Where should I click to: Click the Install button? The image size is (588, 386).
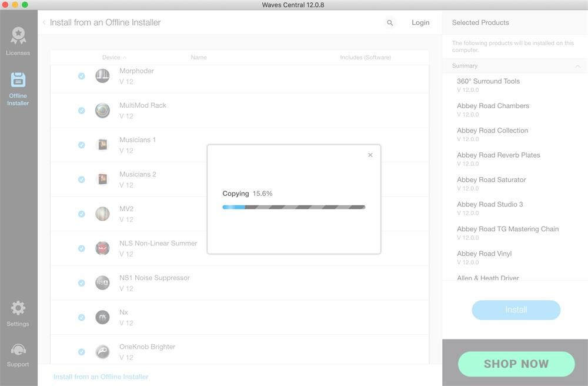516,310
